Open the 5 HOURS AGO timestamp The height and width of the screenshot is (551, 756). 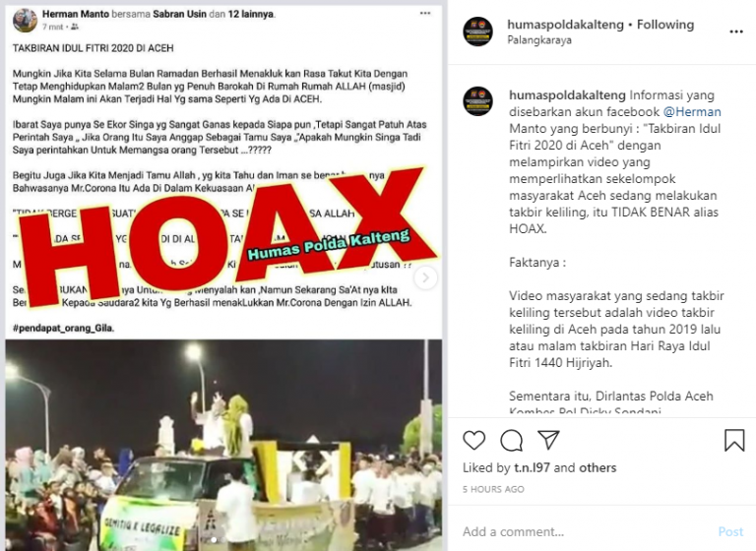[x=493, y=489]
